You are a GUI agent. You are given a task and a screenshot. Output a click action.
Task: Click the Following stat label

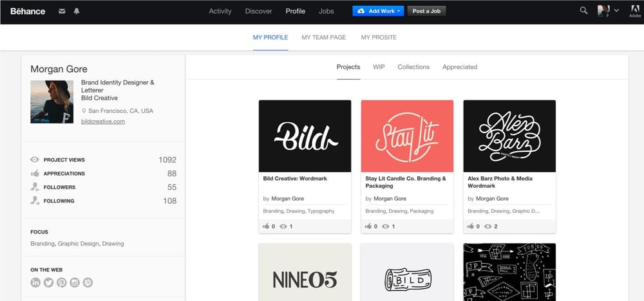59,201
